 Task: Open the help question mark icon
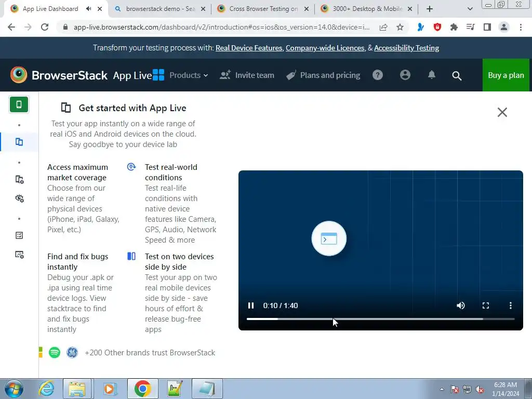(x=378, y=75)
